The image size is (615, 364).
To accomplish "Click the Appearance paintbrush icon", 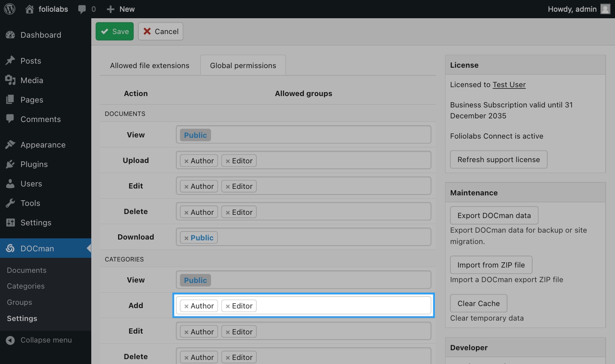I will click(11, 145).
